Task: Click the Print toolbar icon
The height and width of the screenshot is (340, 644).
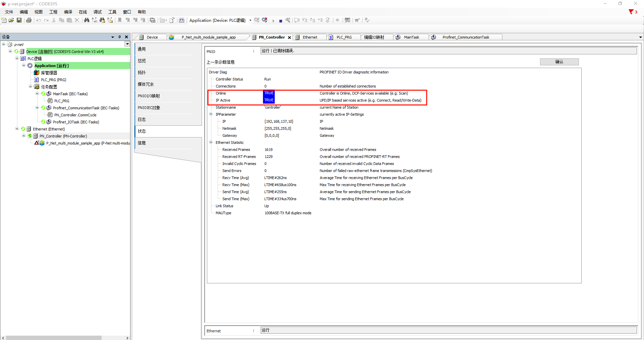Action: click(x=29, y=20)
